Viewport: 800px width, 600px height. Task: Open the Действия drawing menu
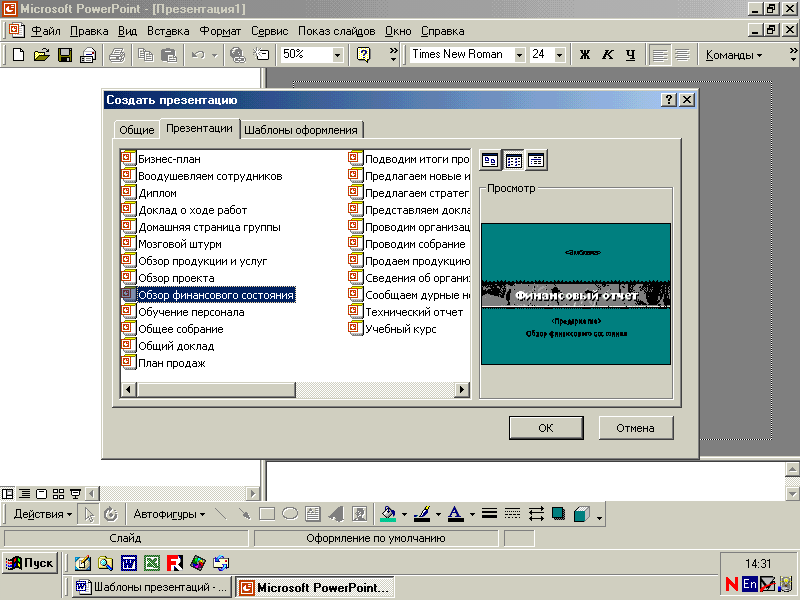(43, 514)
